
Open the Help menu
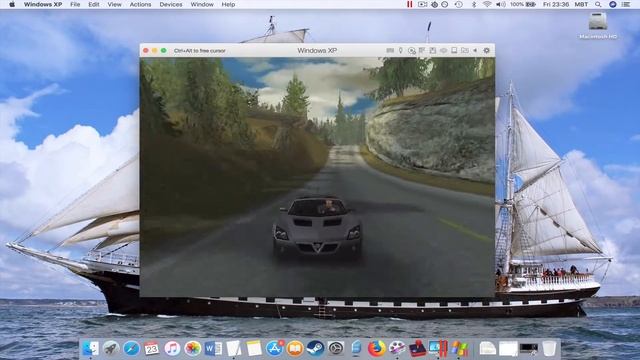228,4
